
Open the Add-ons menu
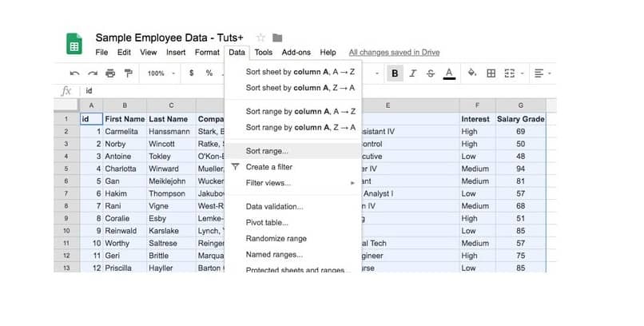(x=296, y=53)
